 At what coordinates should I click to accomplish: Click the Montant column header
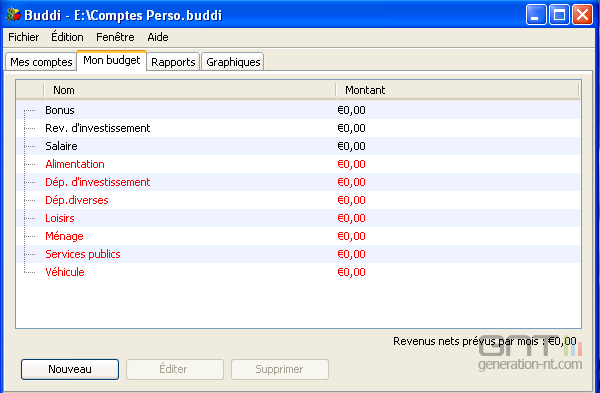point(457,90)
